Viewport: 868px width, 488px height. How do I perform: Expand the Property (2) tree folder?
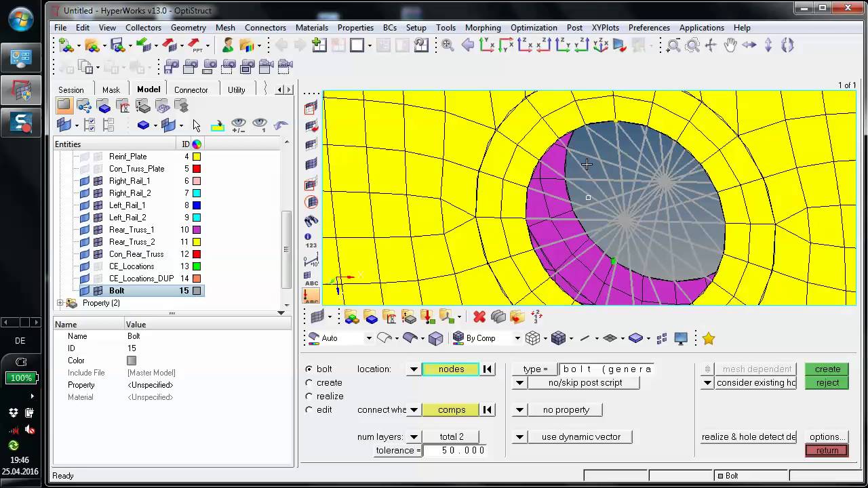60,303
